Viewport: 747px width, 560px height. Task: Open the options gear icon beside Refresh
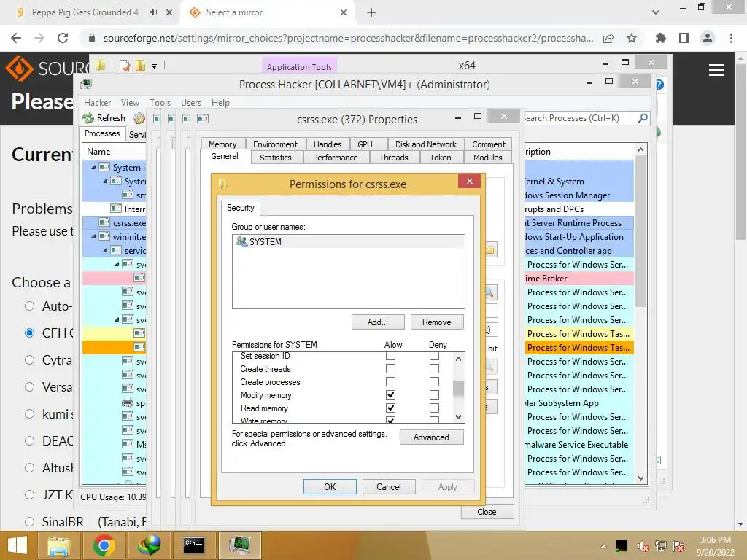click(x=139, y=118)
